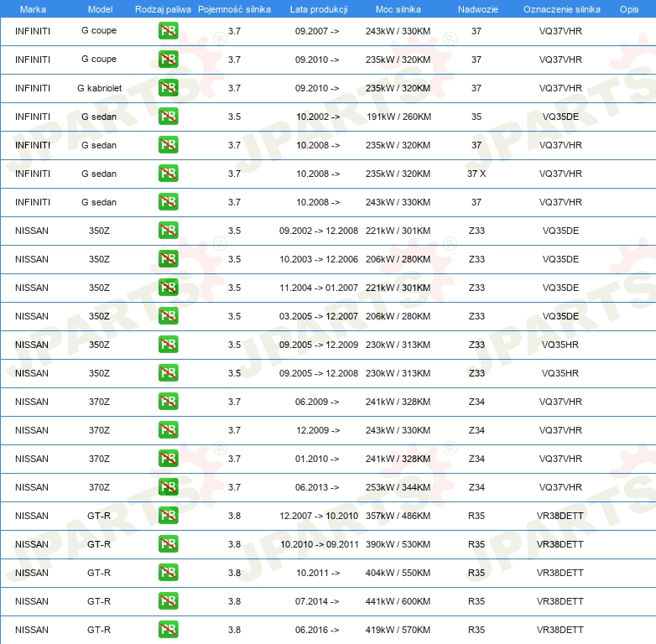
Task: Click the Oznaczenie silnika column header
Action: (x=561, y=9)
